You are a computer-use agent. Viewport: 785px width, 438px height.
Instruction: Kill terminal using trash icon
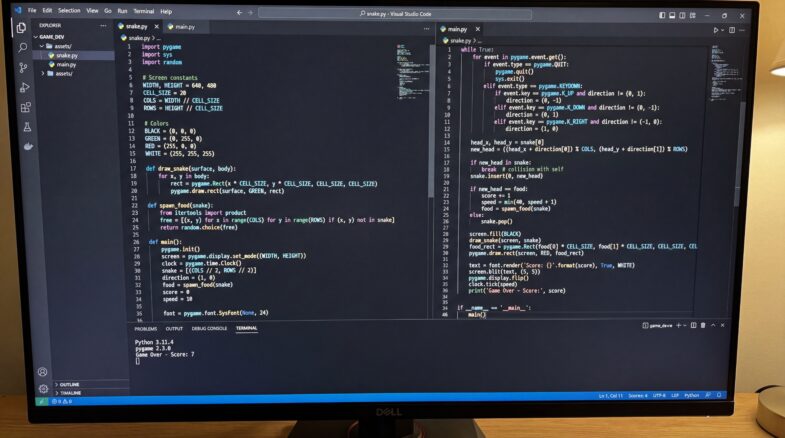703,325
